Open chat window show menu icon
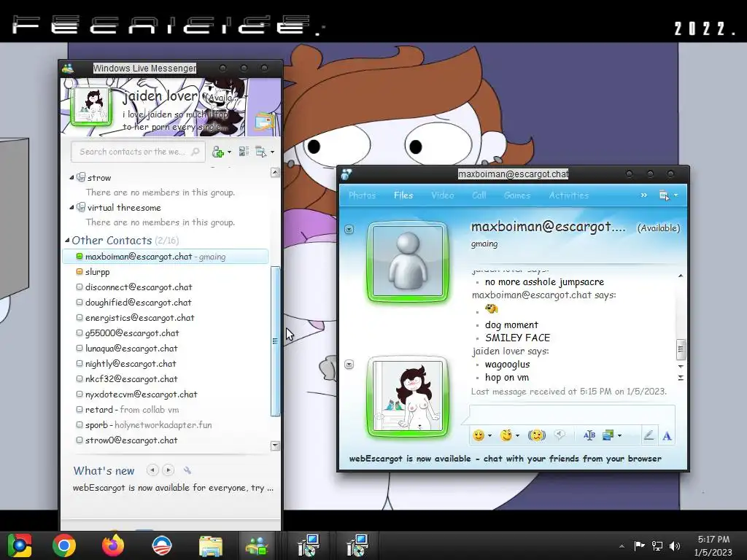This screenshot has height=560, width=747. pyautogui.click(x=664, y=195)
